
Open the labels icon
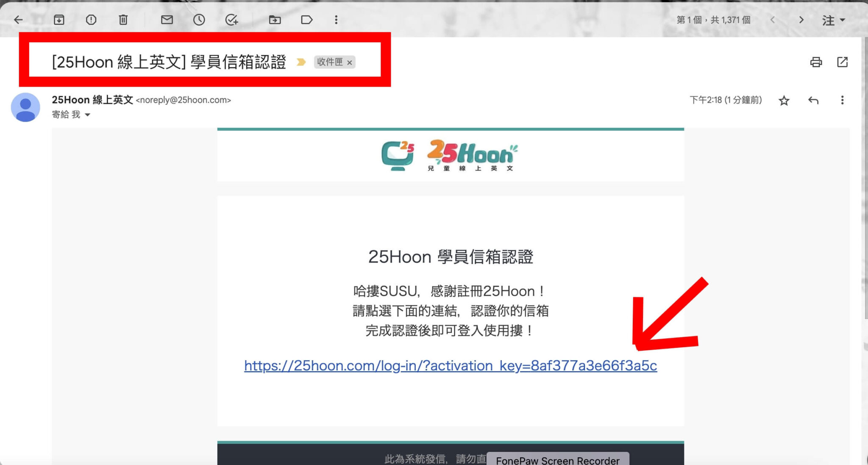pyautogui.click(x=306, y=20)
